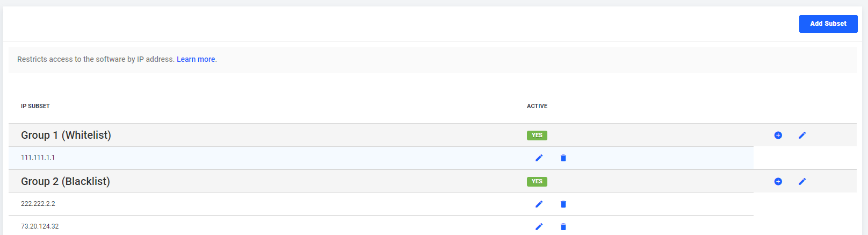Image resolution: width=868 pixels, height=235 pixels.
Task: Click the YES badge for Group 2
Action: (537, 181)
